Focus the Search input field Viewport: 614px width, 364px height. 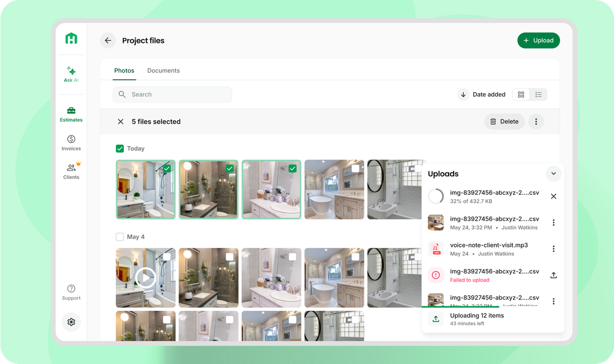[x=172, y=95]
